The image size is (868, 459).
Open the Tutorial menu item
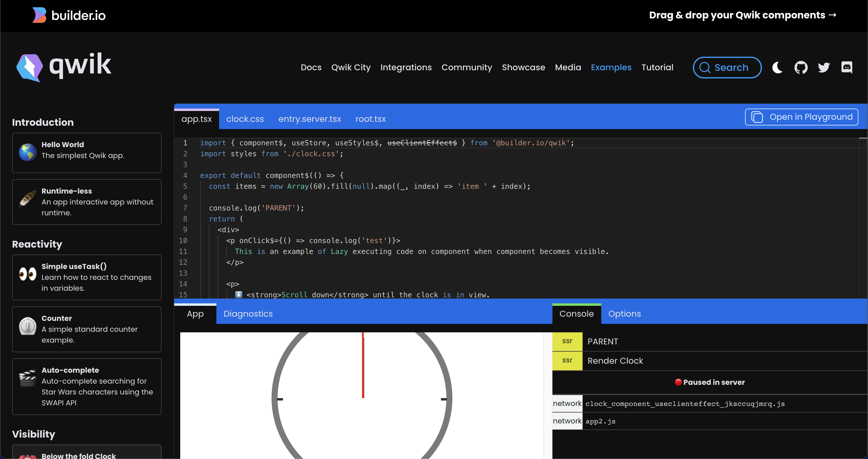(657, 67)
